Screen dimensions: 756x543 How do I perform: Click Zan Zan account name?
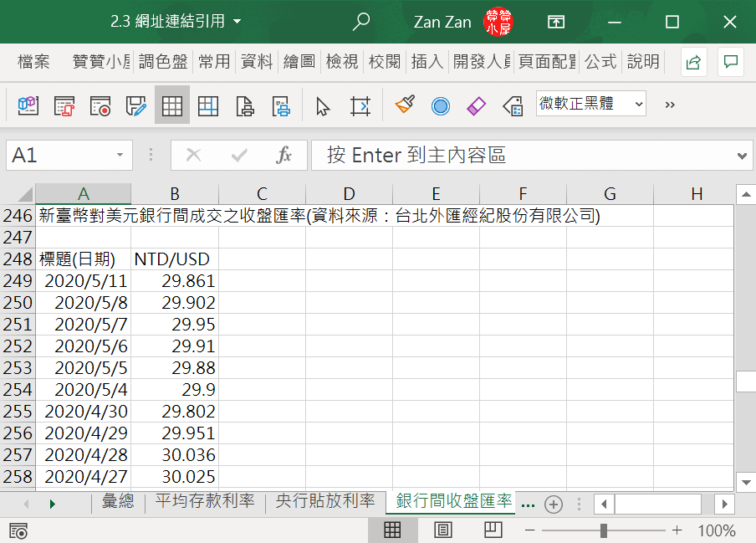tap(442, 23)
